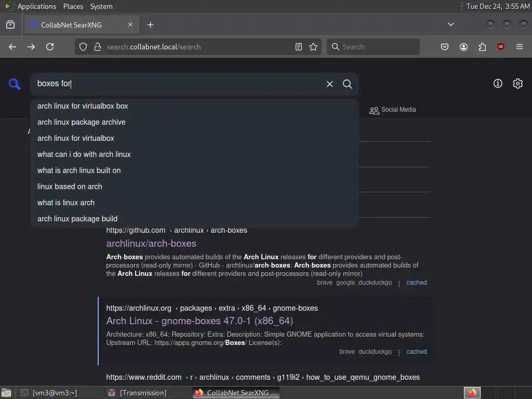Save page to Pocket

(x=445, y=47)
